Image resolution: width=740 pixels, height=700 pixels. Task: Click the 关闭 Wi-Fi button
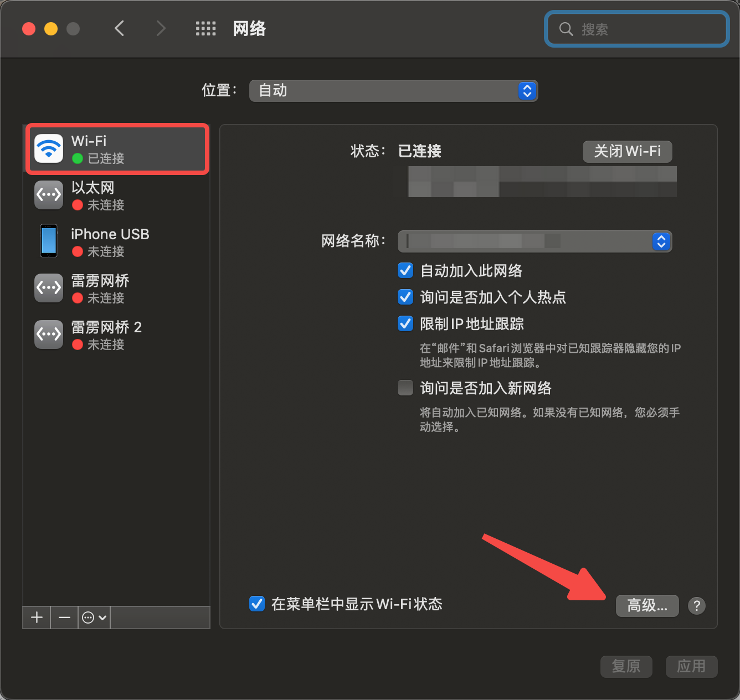tap(627, 151)
